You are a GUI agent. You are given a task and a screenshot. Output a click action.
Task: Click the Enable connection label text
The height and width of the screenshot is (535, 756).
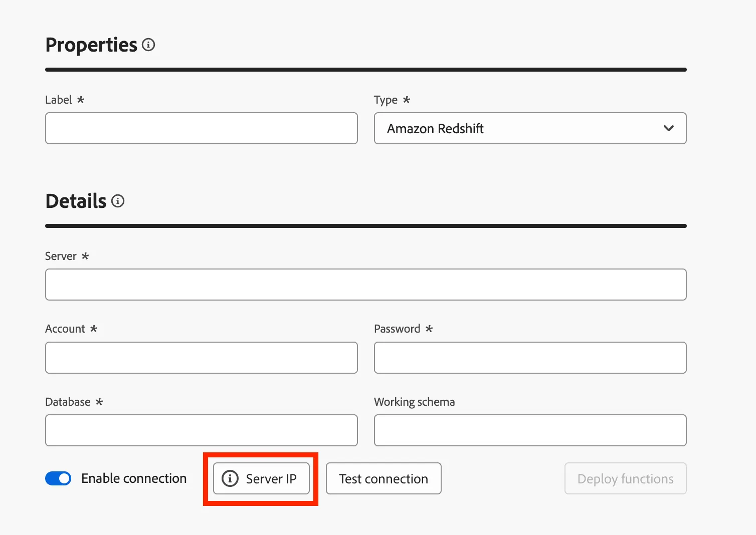click(134, 478)
